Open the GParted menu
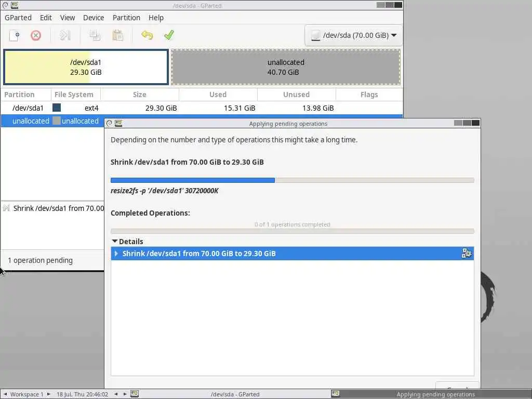Viewport: 532px width, 399px height. 18,18
